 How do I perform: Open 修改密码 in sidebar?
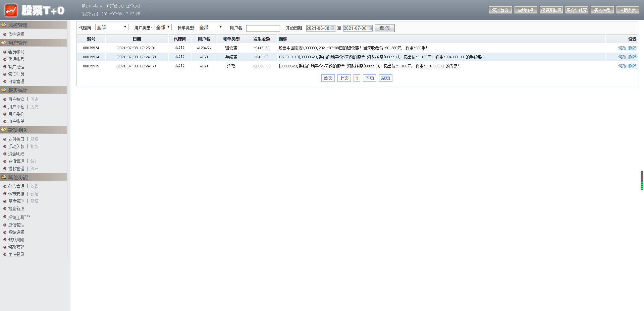pyautogui.click(x=16, y=247)
